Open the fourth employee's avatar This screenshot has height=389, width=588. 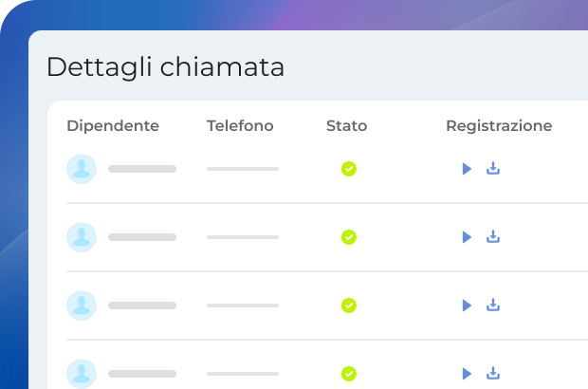(82, 374)
